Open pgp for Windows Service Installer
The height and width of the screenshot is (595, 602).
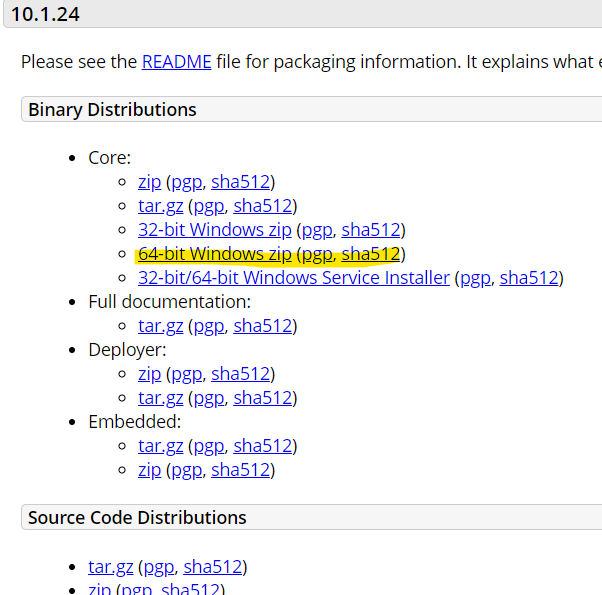(475, 278)
